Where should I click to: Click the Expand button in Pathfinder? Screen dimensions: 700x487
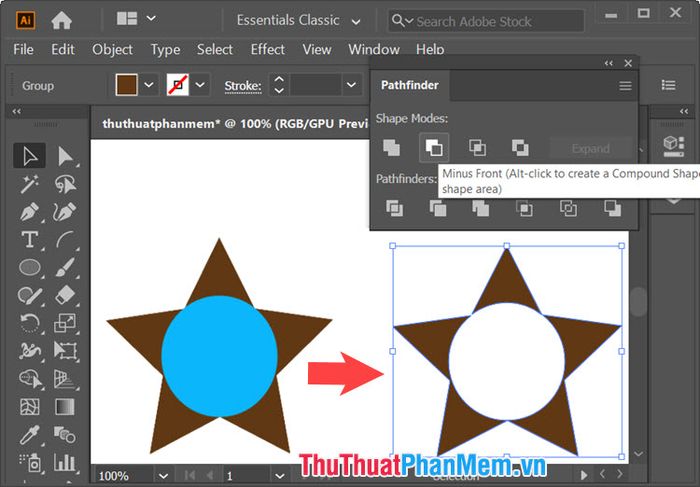click(x=590, y=148)
